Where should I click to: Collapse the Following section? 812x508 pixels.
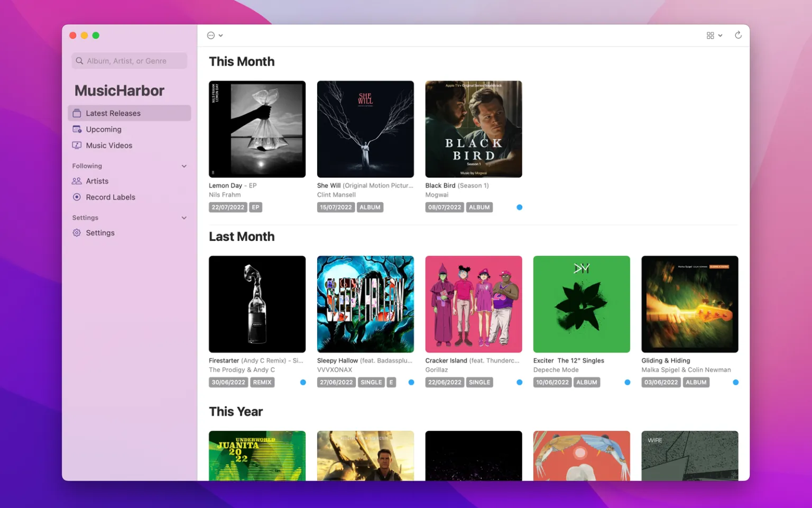click(184, 166)
